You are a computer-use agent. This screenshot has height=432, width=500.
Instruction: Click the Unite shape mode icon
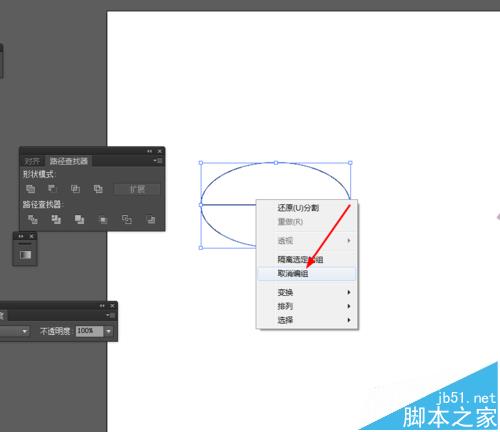coord(30,189)
